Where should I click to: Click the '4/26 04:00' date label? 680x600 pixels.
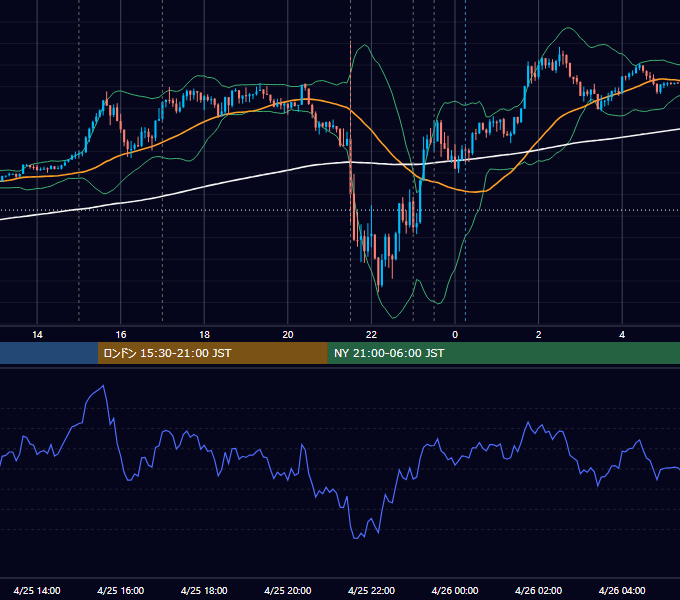(x=622, y=590)
